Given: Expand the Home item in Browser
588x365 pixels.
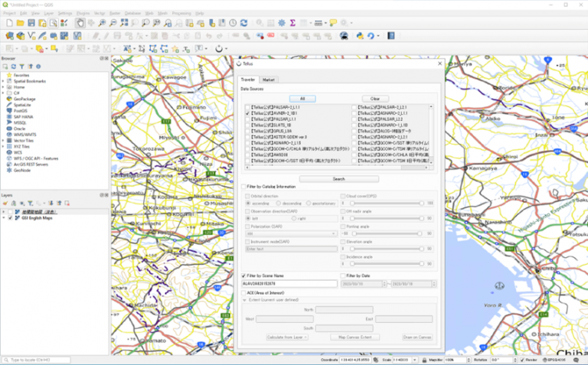Looking at the screenshot, I should 3,87.
